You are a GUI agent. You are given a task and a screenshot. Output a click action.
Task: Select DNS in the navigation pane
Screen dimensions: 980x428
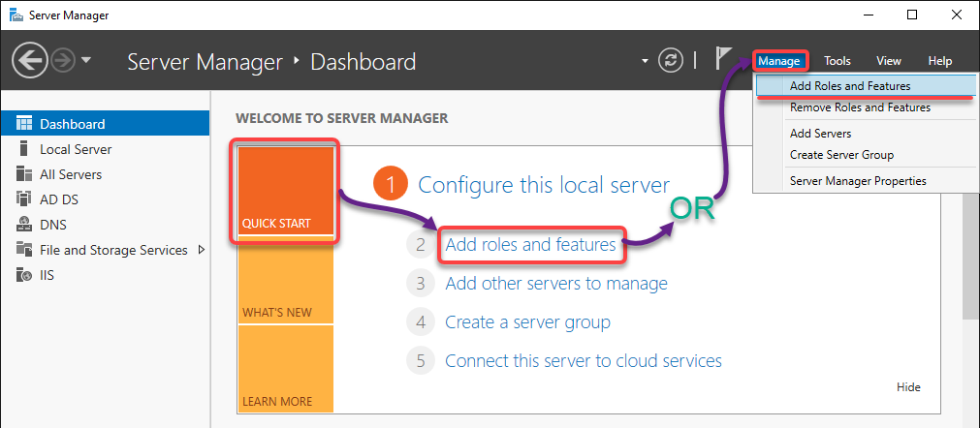pyautogui.click(x=105, y=225)
